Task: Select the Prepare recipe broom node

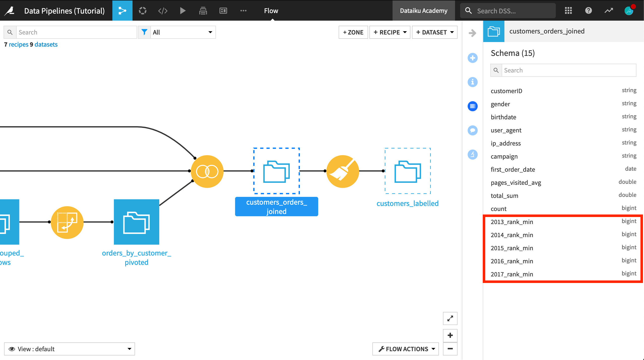Action: 343,171
